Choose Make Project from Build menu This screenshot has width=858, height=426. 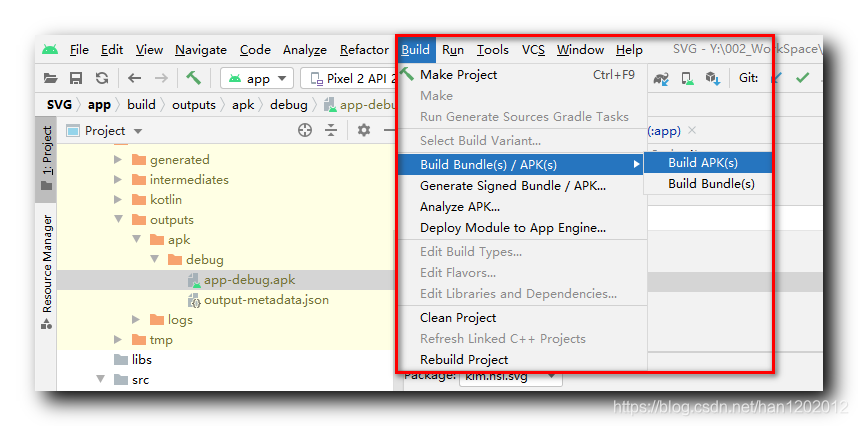pos(522,75)
